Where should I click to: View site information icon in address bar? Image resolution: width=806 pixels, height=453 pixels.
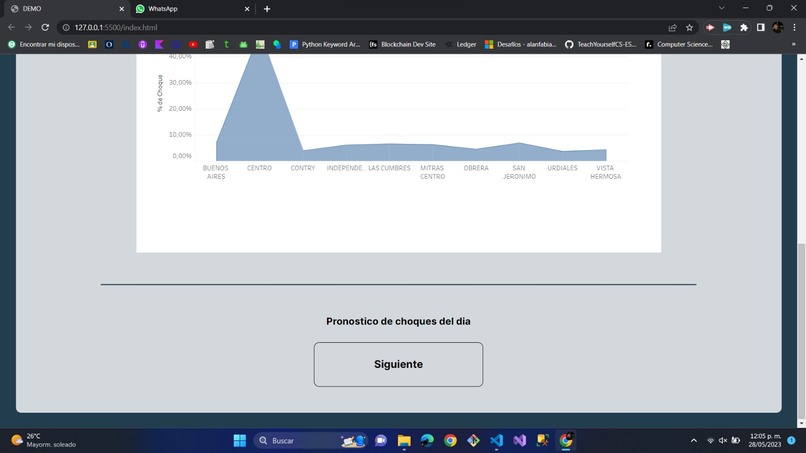click(66, 27)
